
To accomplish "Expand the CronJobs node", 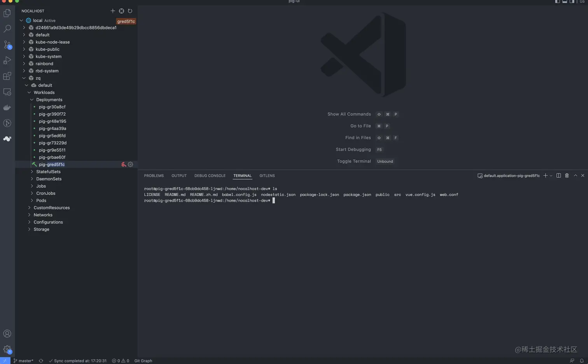I will (x=32, y=193).
